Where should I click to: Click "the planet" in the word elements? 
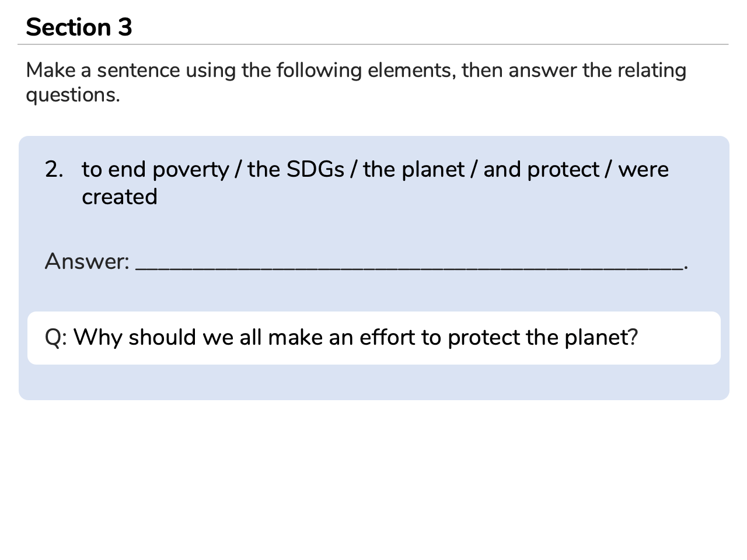pyautogui.click(x=414, y=170)
